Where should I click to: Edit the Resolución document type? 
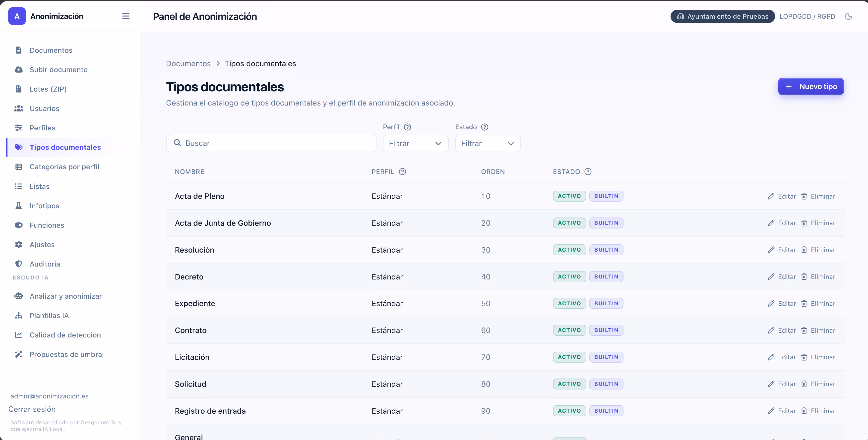point(782,250)
